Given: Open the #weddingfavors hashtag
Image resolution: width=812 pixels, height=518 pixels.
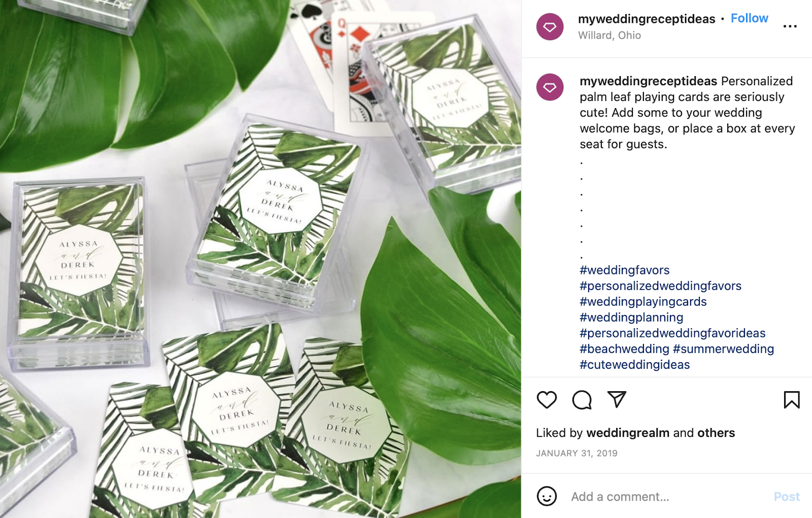Looking at the screenshot, I should point(624,270).
